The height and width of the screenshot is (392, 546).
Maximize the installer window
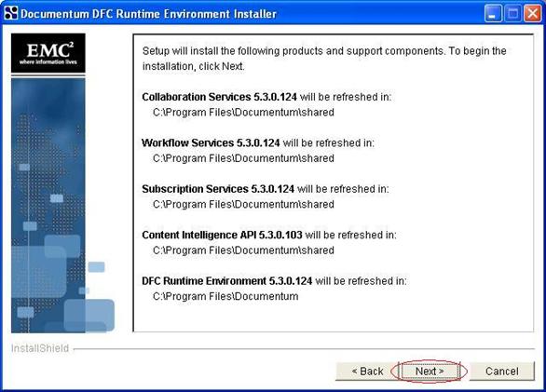coord(512,14)
